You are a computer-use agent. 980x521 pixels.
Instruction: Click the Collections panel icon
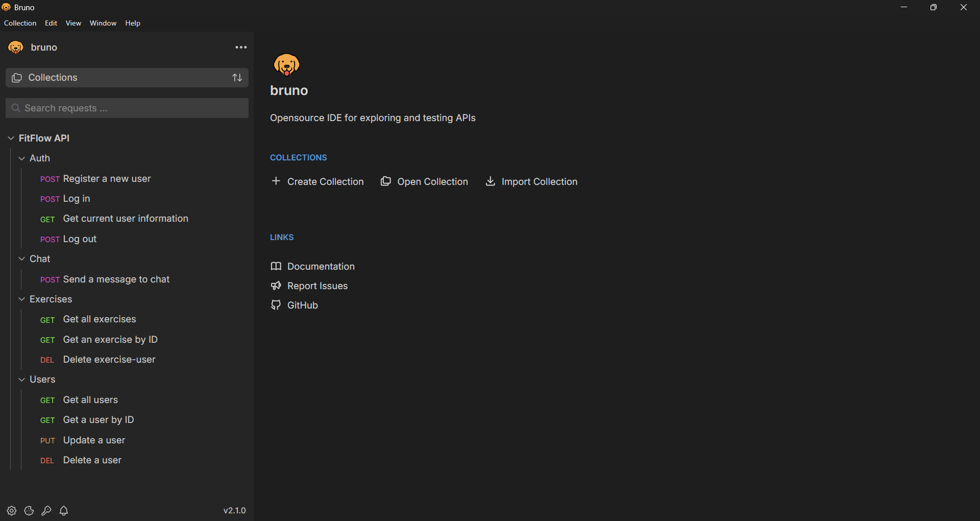[17, 78]
